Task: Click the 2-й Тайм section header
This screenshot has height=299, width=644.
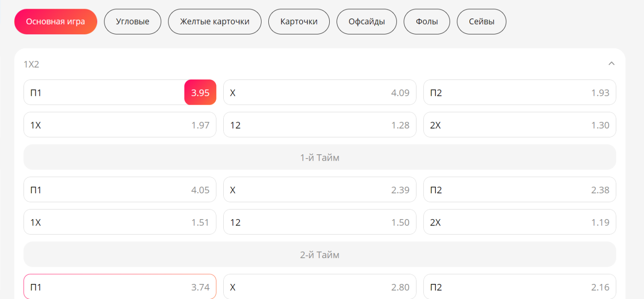Action: 319,254
